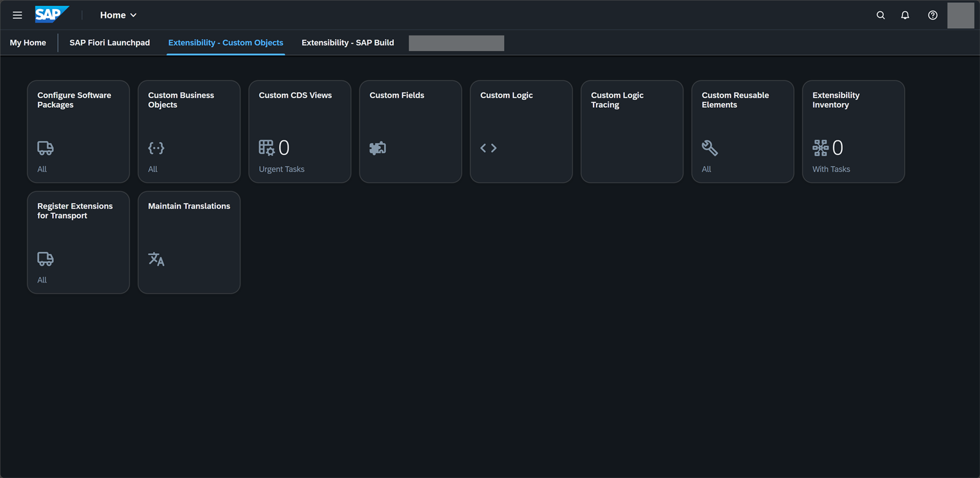Image resolution: width=980 pixels, height=478 pixels.
Task: Open Register Extensions for Transport title
Action: click(x=75, y=211)
